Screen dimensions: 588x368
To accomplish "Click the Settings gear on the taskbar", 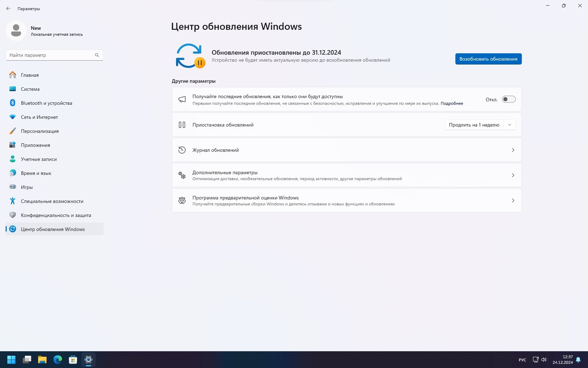I will 89,360.
